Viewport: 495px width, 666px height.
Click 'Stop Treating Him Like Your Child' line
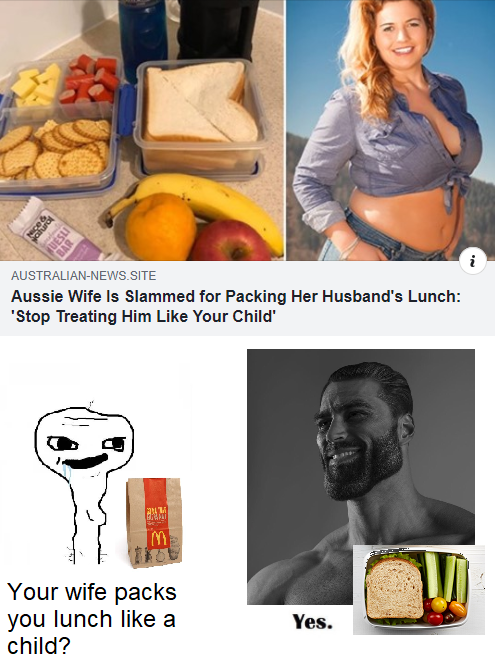(144, 317)
